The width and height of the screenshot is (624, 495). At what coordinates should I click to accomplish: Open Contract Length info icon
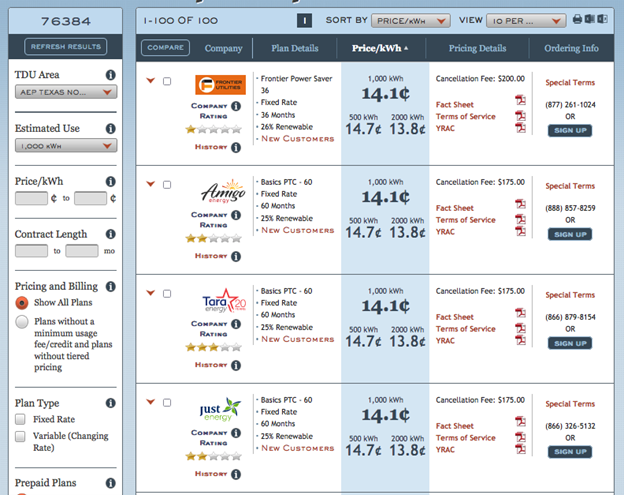pos(111,234)
